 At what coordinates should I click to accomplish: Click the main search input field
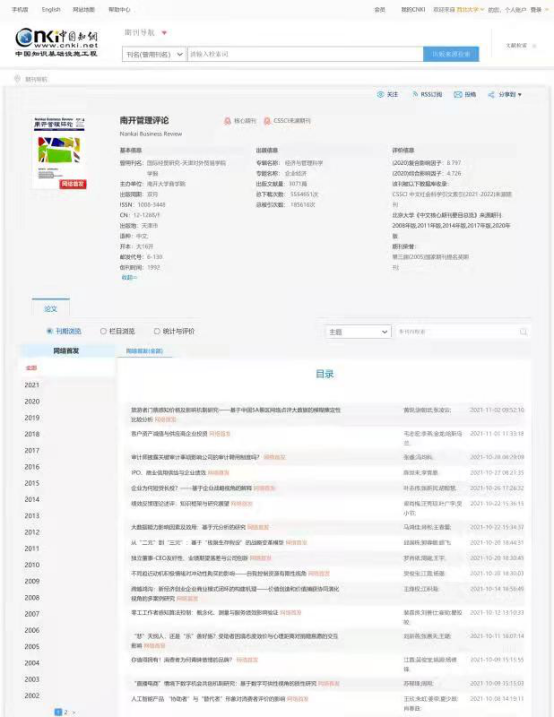coord(305,54)
